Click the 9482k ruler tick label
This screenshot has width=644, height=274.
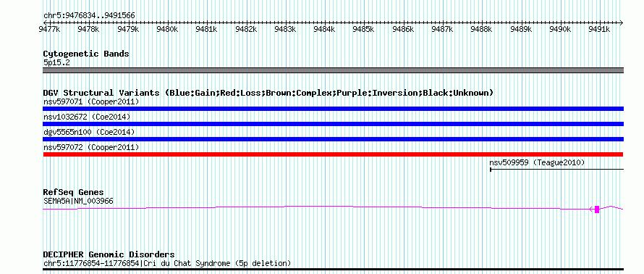point(246,30)
